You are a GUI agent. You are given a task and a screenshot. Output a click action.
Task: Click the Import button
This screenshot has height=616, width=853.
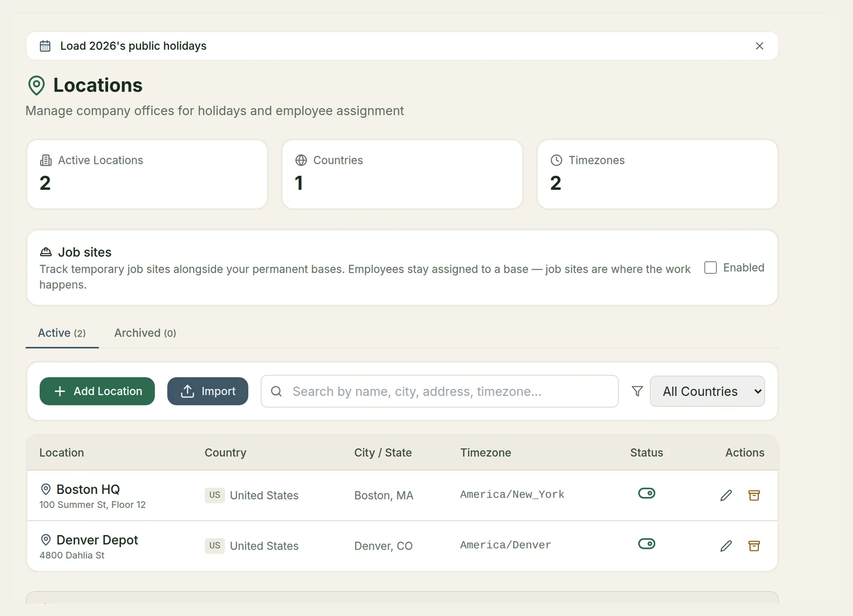tap(208, 391)
